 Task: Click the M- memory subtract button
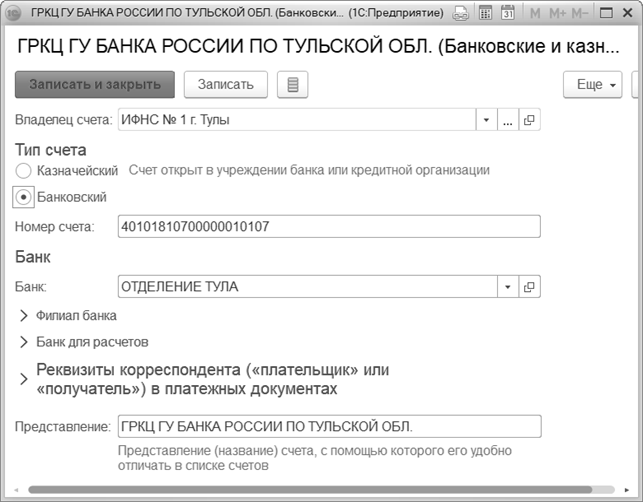pyautogui.click(x=579, y=14)
